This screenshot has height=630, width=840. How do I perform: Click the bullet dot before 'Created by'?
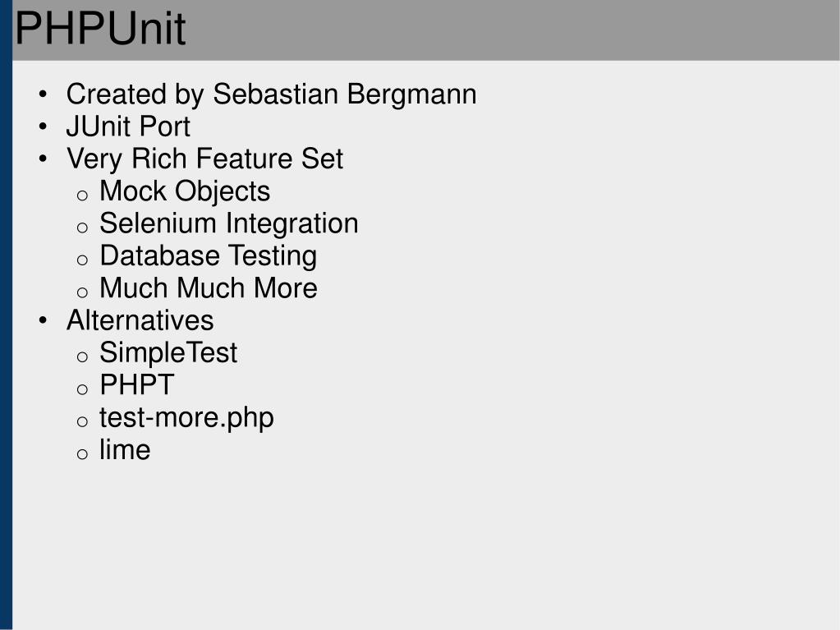[x=43, y=95]
